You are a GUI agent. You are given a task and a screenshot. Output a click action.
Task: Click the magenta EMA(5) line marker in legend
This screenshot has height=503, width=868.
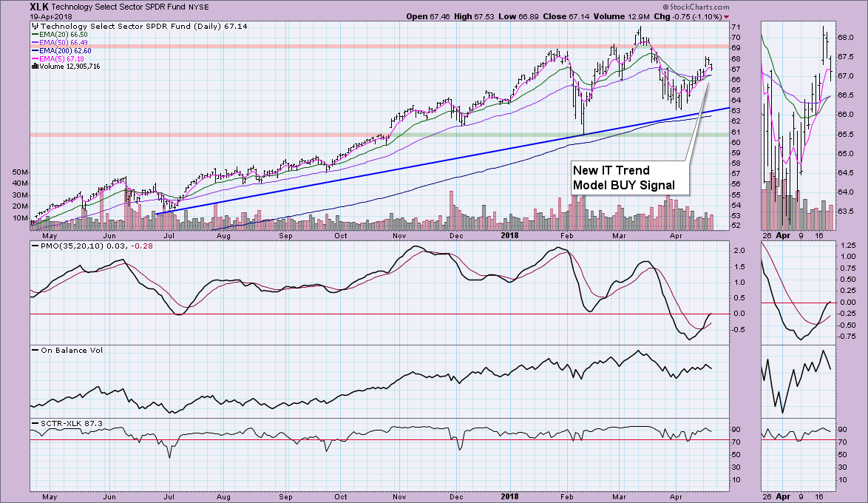click(35, 58)
